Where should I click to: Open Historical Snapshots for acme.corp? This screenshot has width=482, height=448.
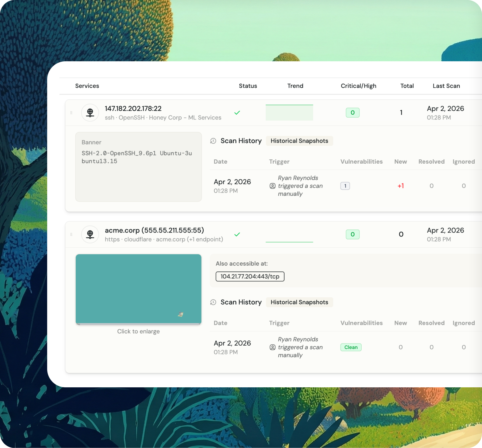[299, 302]
